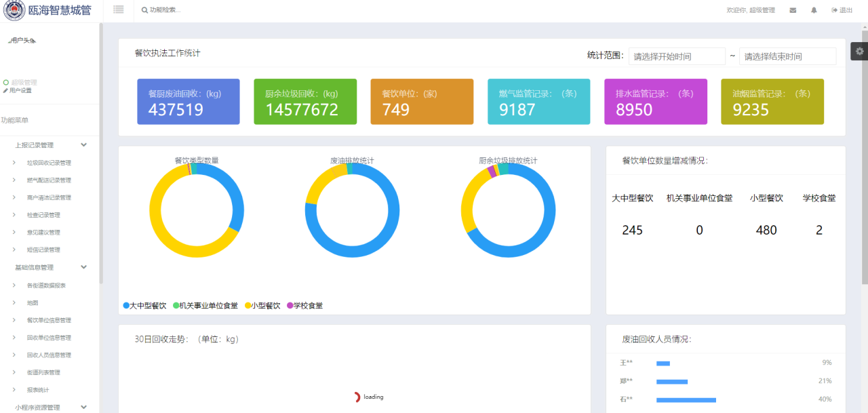Image resolution: width=868 pixels, height=413 pixels.
Task: Open 地图 menu item
Action: pyautogui.click(x=33, y=303)
